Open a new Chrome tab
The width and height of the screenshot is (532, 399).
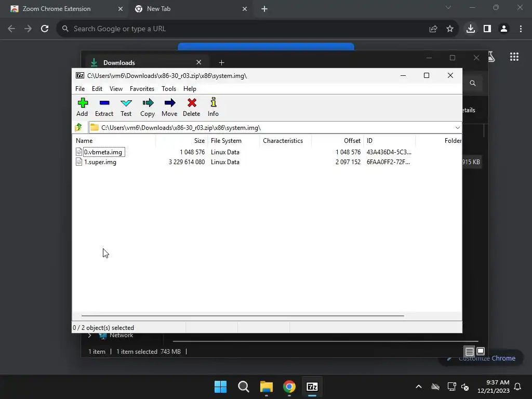(x=264, y=9)
